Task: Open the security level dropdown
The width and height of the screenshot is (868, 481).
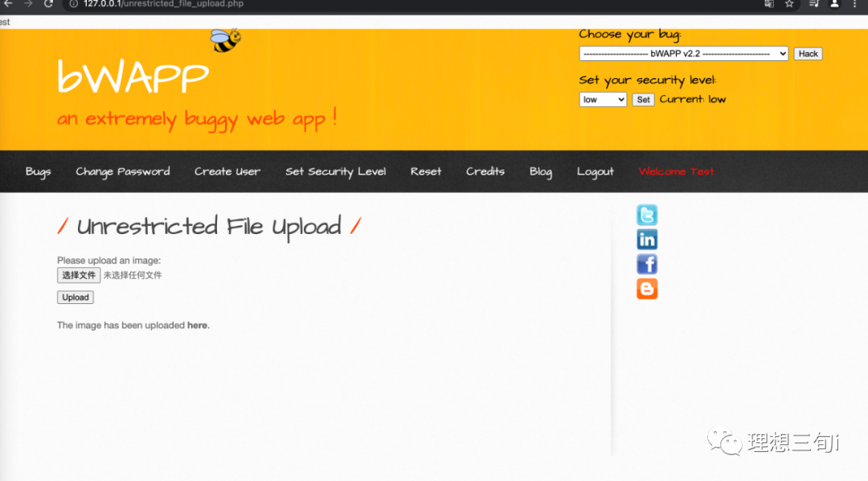Action: click(x=602, y=100)
